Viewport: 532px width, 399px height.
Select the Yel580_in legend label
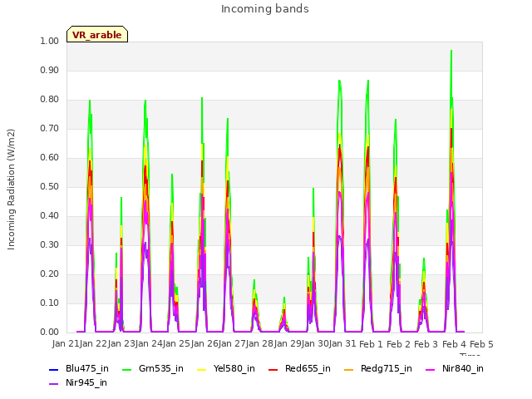tap(234, 369)
